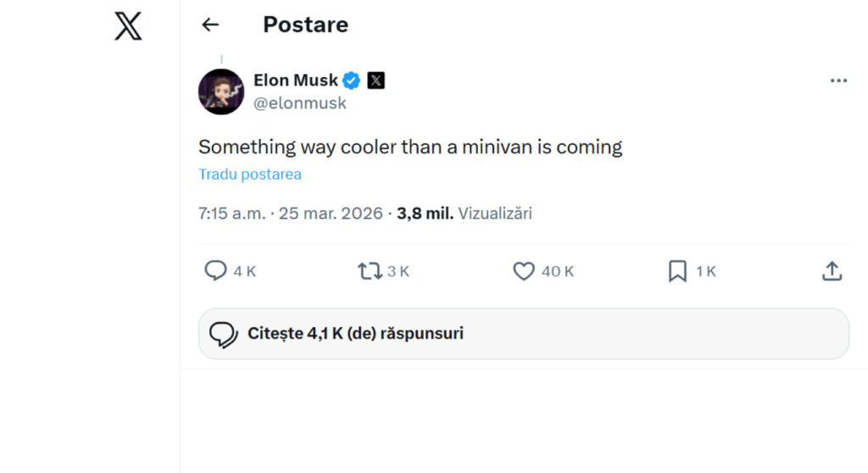This screenshot has width=868, height=473.
Task: Repost the post with the retweet icon
Action: click(x=370, y=271)
